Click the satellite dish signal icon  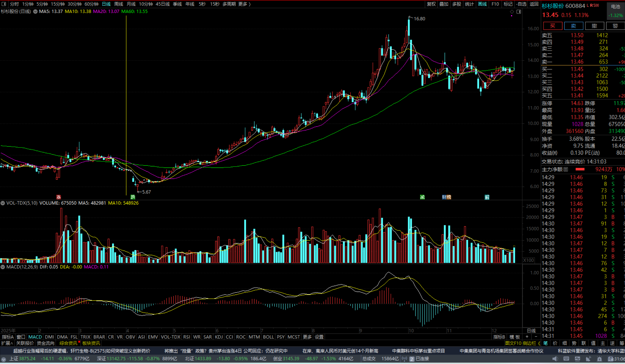[x=588, y=359]
